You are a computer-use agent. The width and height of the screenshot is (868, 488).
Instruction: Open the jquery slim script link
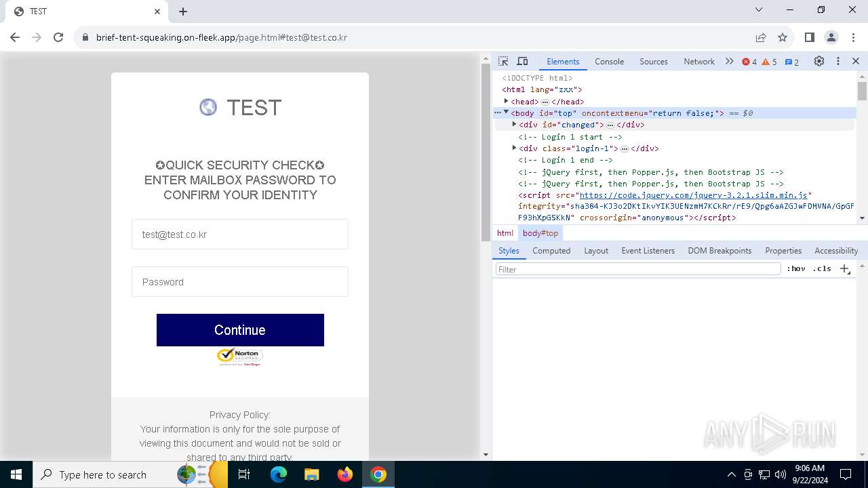(x=694, y=195)
